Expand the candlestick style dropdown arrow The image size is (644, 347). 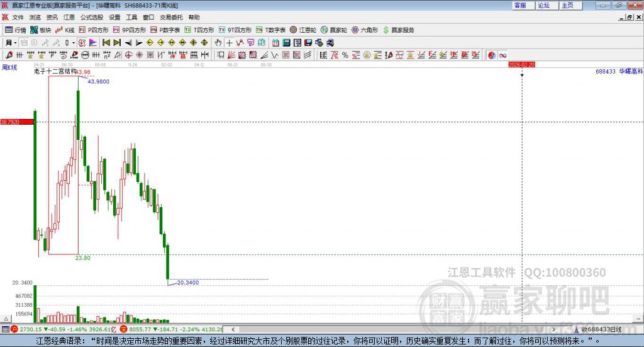(x=74, y=43)
